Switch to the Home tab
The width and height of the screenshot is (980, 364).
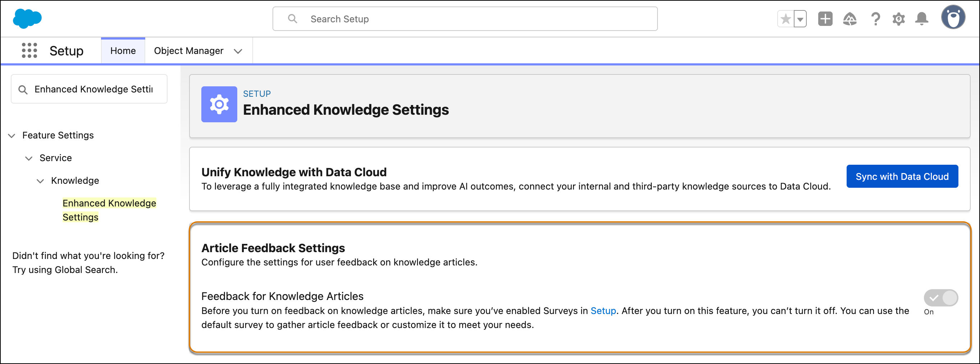tap(123, 51)
